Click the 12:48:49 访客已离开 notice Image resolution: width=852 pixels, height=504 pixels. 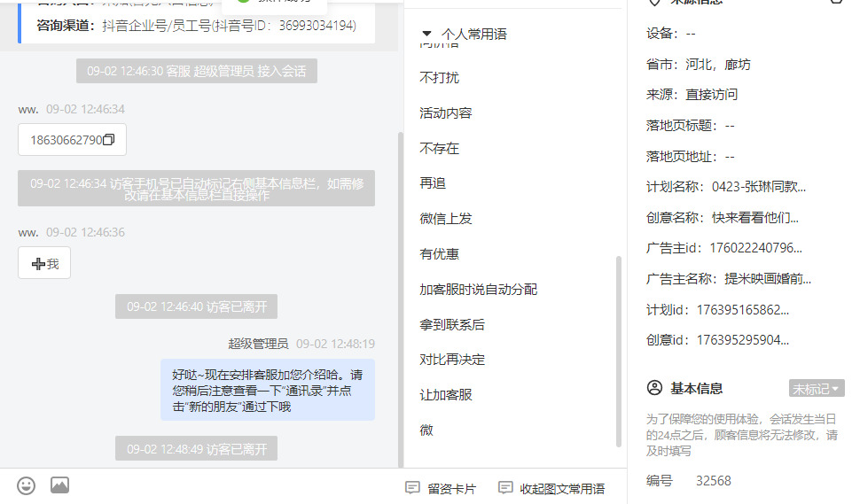(196, 448)
